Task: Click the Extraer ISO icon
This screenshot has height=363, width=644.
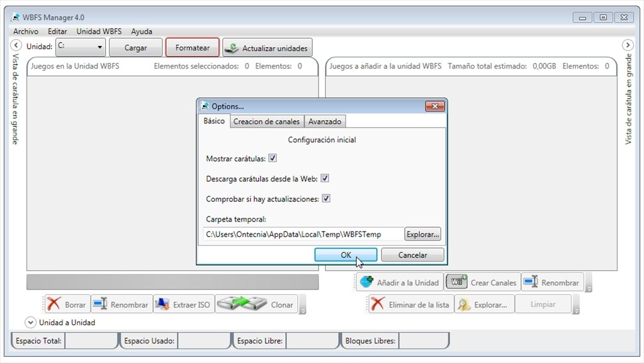Action: tap(162, 304)
